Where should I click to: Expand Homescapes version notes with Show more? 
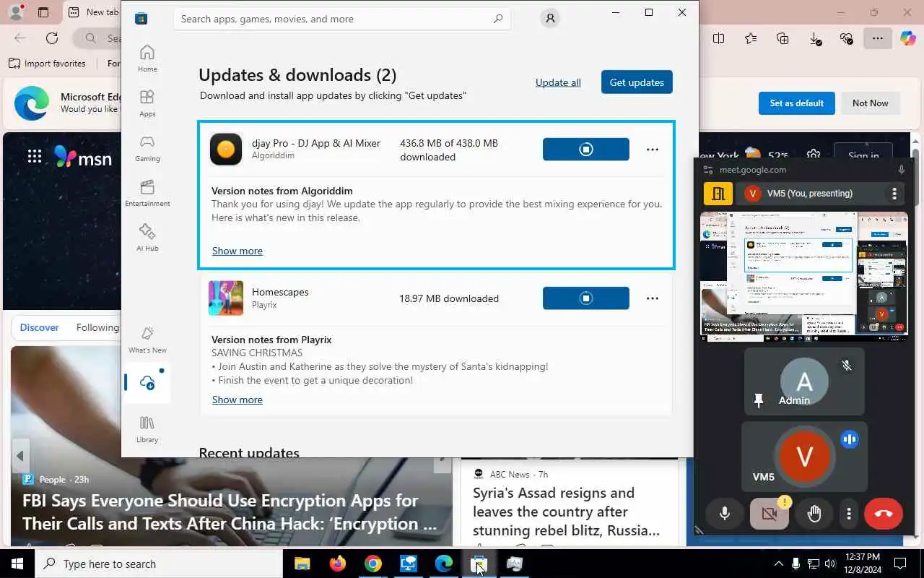[237, 400]
